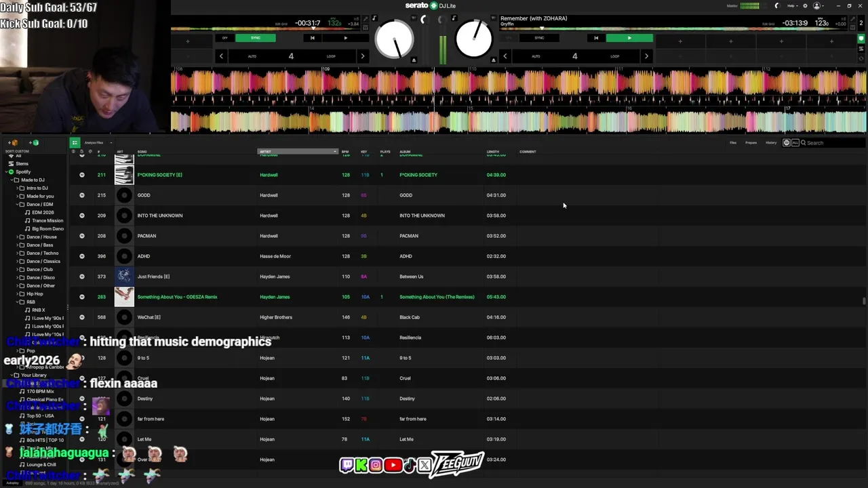The height and width of the screenshot is (488, 868).
Task: Pause the right deck green play button
Action: pos(629,38)
